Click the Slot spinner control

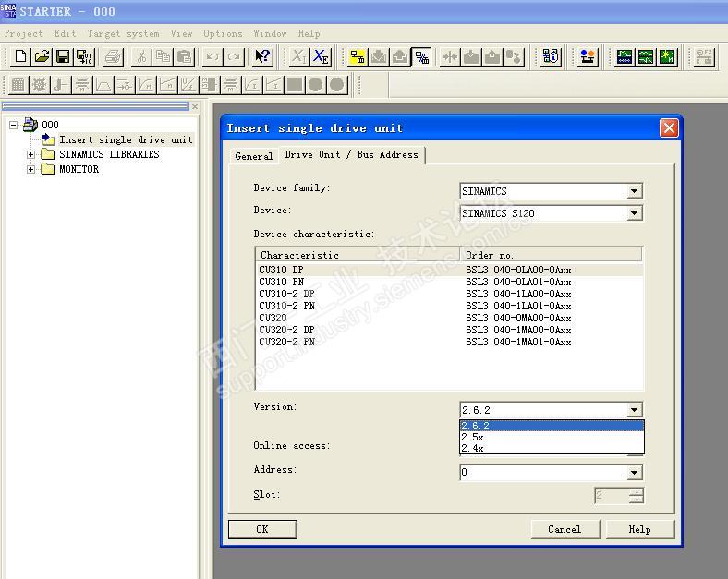click(637, 496)
